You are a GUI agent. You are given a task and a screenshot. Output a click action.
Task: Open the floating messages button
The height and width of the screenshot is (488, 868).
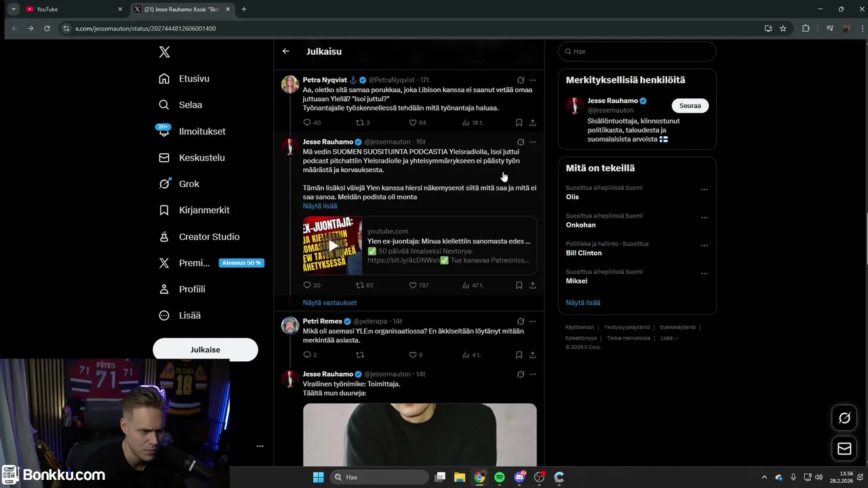844,449
